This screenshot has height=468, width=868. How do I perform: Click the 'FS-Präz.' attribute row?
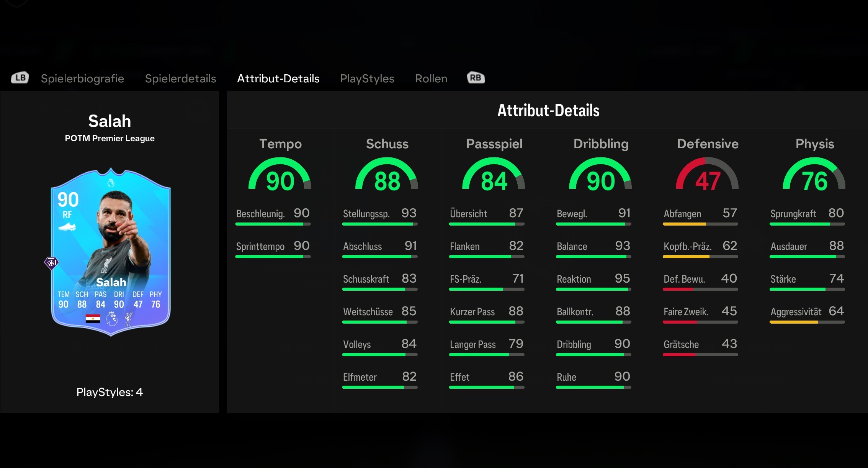point(487,281)
